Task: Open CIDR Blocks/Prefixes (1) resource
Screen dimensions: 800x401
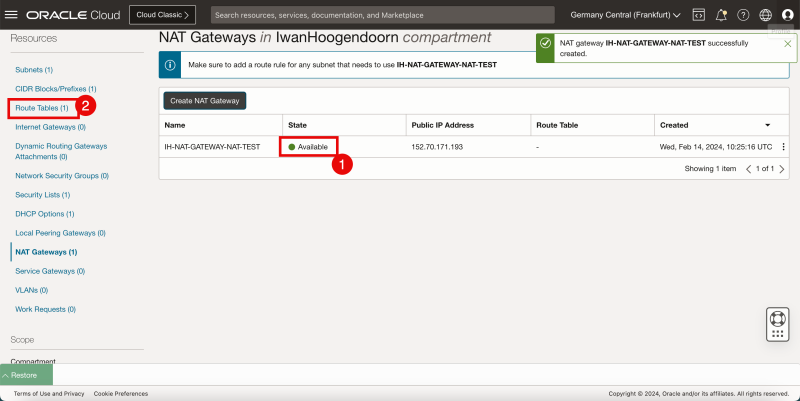Action: click(56, 89)
